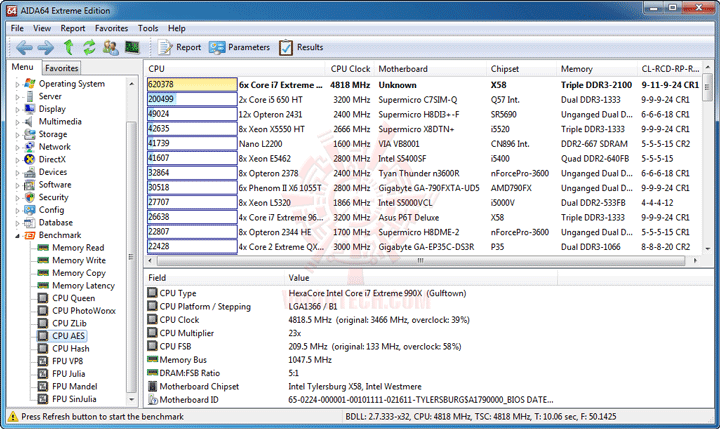This screenshot has height=429, width=720.
Task: Click the Refresh icon to start benchmark
Action: click(x=89, y=47)
